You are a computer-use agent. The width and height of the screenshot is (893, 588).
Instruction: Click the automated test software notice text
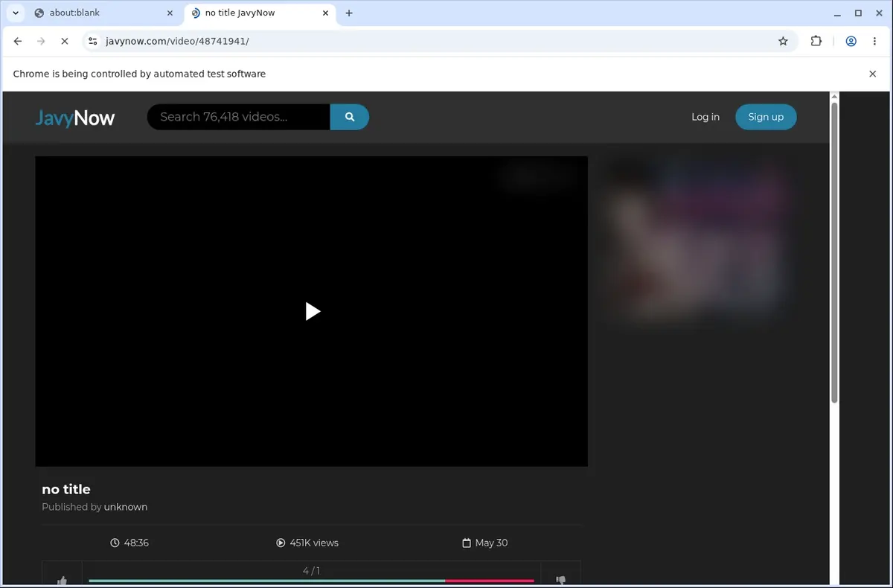[x=139, y=74]
